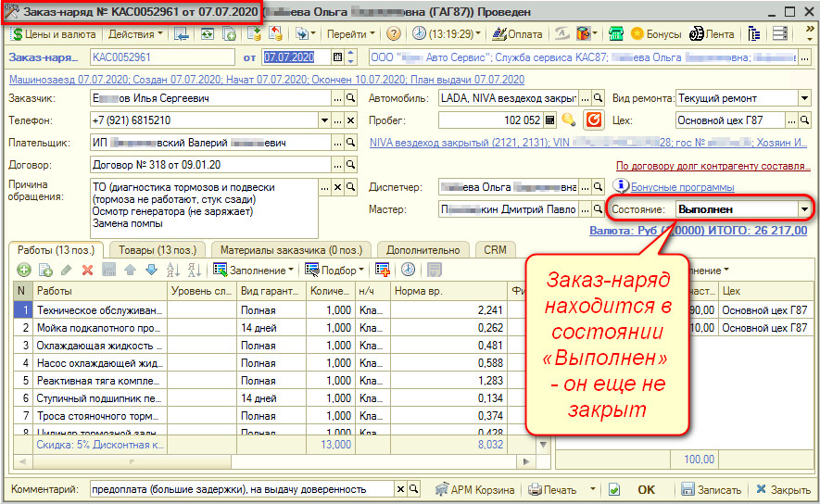Switch to the Товары (13 поз.) tab
The width and height of the screenshot is (820, 504).
click(158, 250)
